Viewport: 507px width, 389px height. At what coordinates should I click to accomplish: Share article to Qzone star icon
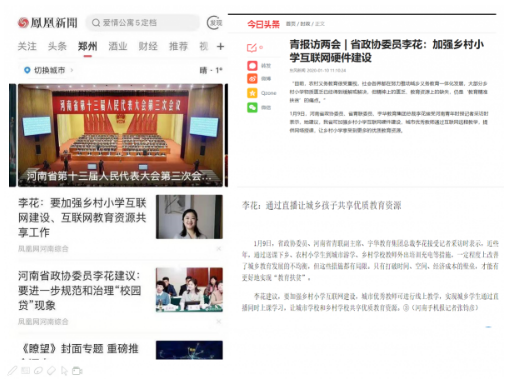click(x=252, y=93)
